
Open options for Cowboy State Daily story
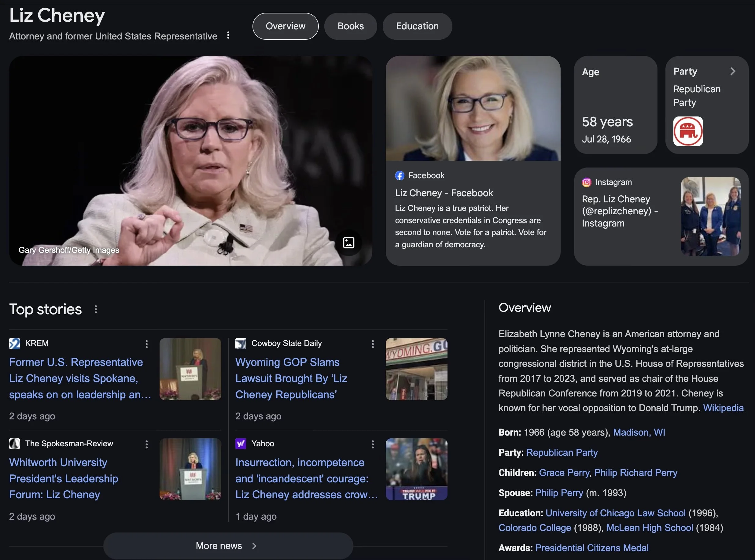373,344
